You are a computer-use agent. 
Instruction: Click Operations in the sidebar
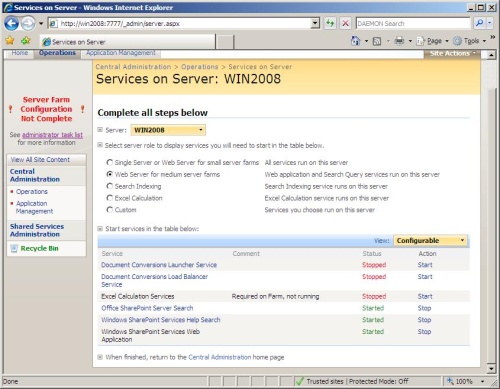coord(32,192)
